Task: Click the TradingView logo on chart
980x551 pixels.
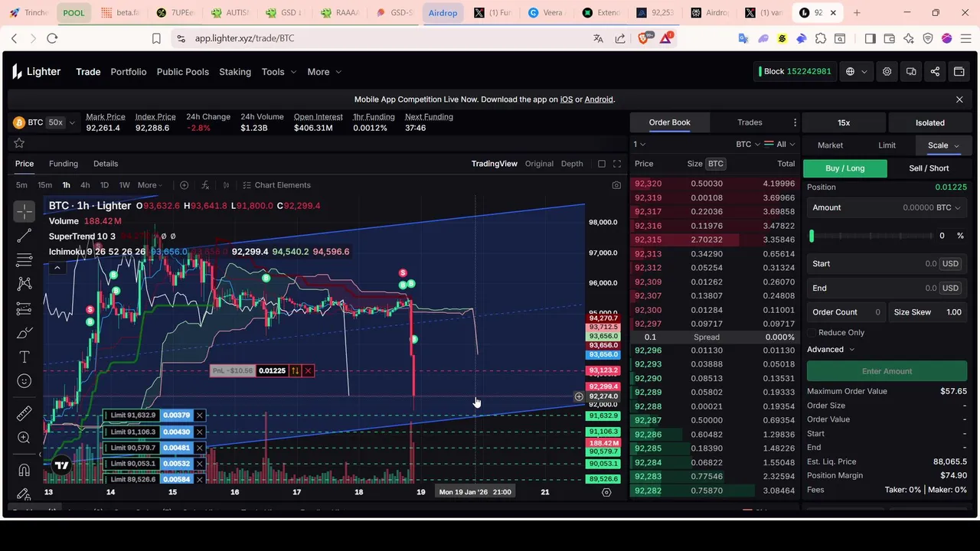Action: pyautogui.click(x=61, y=465)
